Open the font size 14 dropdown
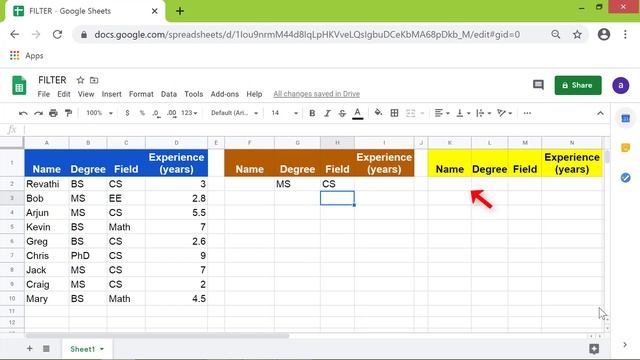Image resolution: width=640 pixels, height=360 pixels. (x=284, y=113)
